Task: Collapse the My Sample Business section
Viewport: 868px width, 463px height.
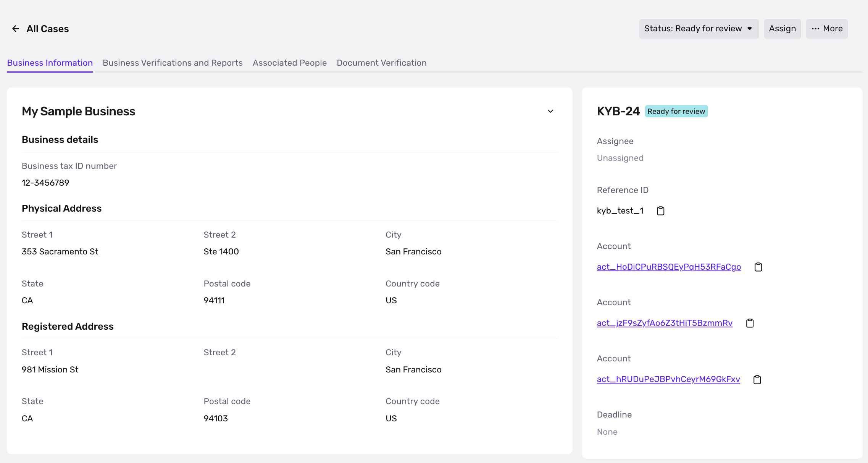Action: 550,111
